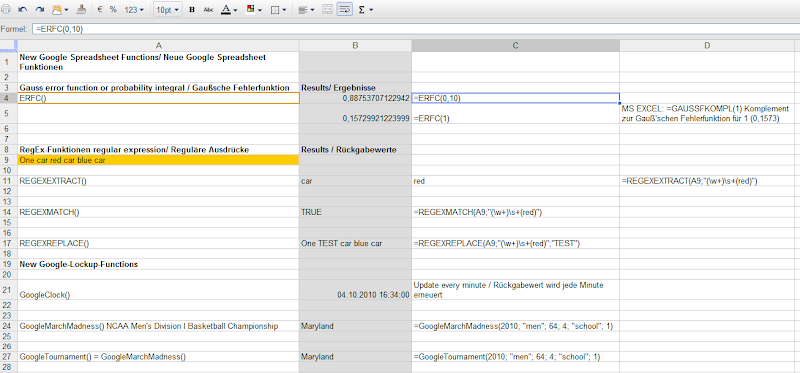The image size is (800, 373).
Task: Open the borders dropdown arrow
Action: (284, 10)
